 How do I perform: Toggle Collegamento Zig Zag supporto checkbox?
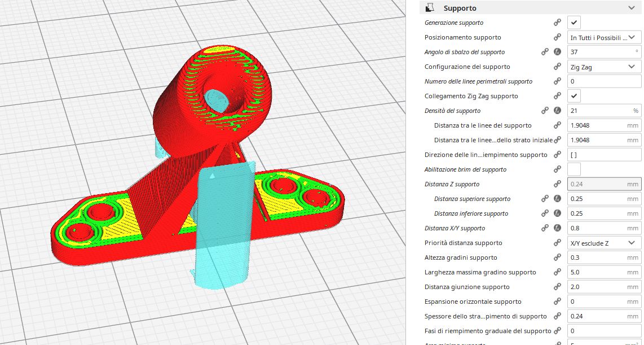(x=574, y=96)
